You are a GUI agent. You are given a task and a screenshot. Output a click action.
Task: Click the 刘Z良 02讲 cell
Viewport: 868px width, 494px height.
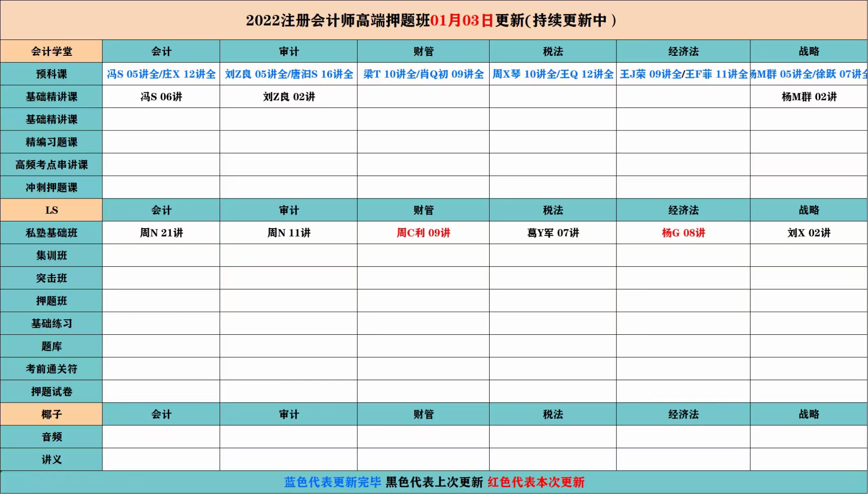tap(289, 97)
